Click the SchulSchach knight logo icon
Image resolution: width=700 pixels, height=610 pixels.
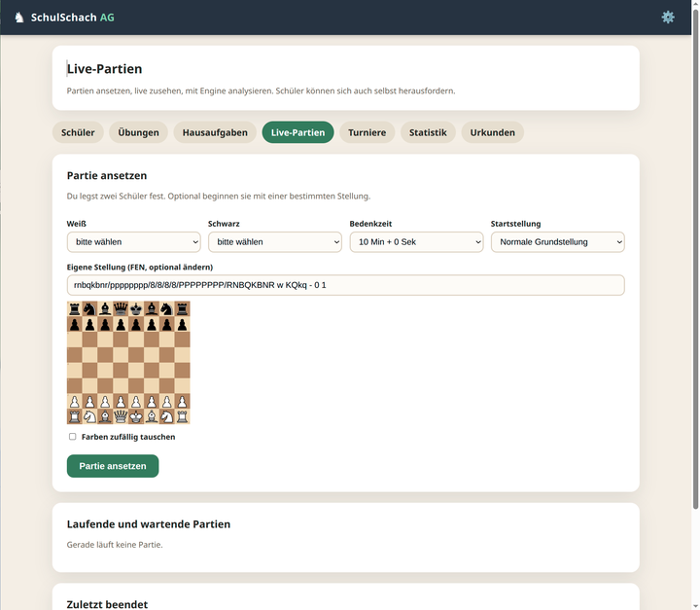point(19,18)
